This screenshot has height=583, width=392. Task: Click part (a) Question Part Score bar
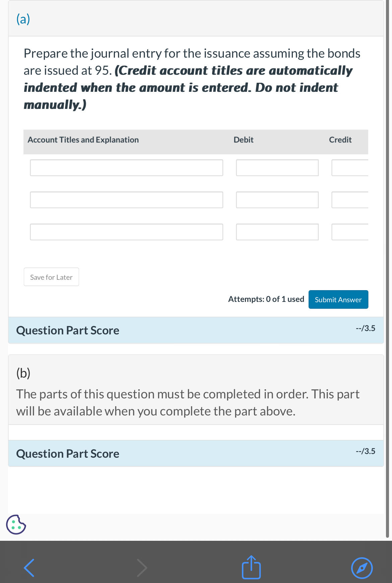[x=196, y=330]
